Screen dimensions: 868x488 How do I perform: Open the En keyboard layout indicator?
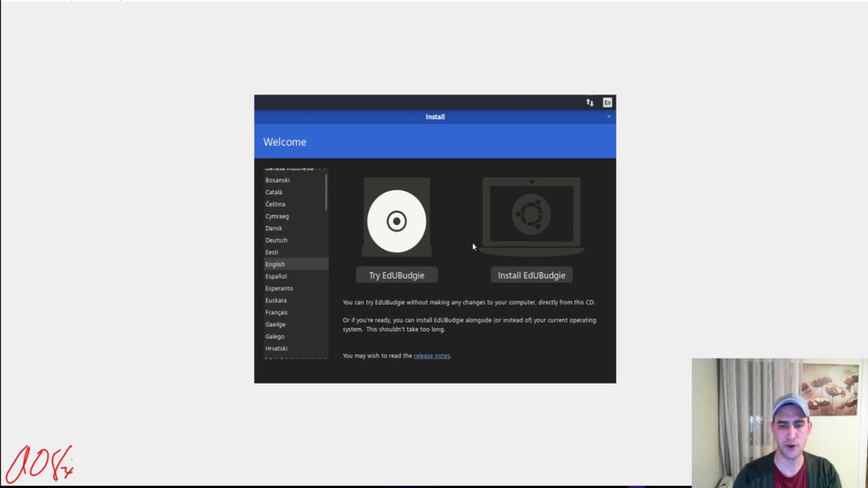point(607,102)
